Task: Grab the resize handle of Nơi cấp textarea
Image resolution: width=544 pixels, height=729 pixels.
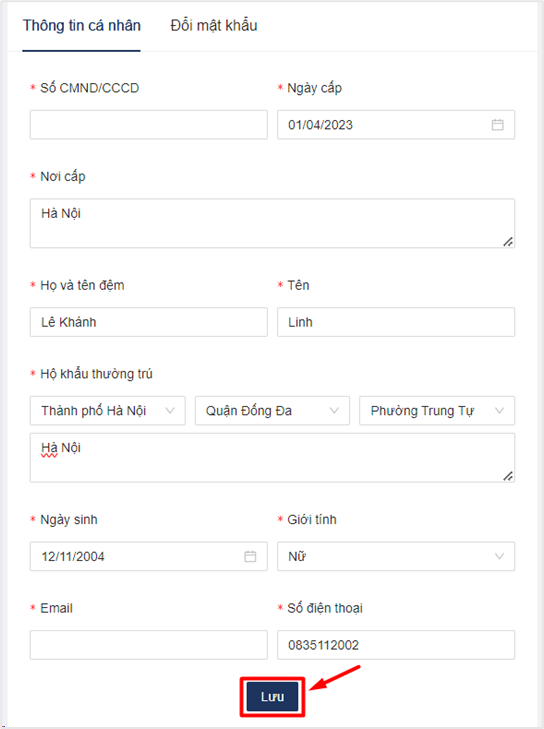Action: (x=508, y=241)
